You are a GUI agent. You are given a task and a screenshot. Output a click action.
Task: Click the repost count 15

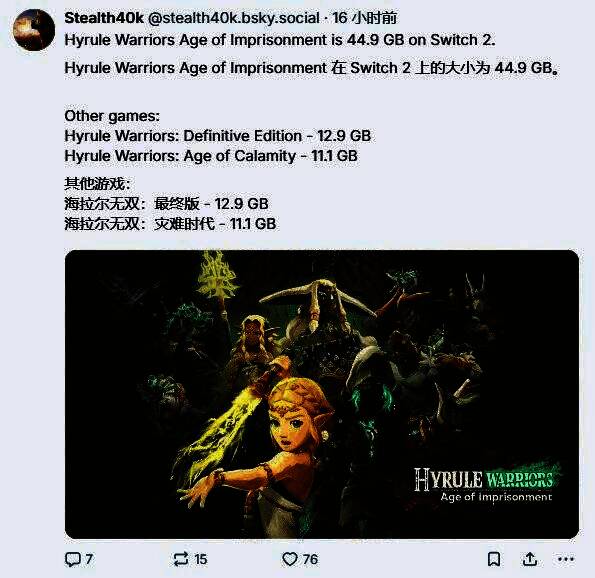coord(201,559)
